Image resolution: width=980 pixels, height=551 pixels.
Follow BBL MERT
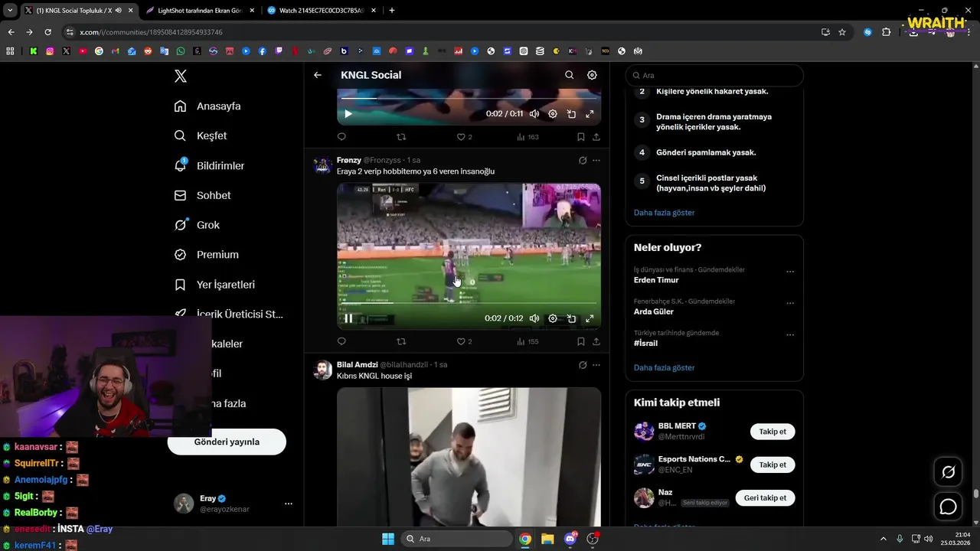click(773, 432)
